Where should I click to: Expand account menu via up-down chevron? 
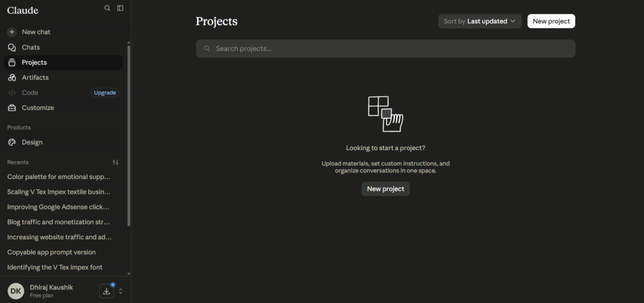pos(121,291)
